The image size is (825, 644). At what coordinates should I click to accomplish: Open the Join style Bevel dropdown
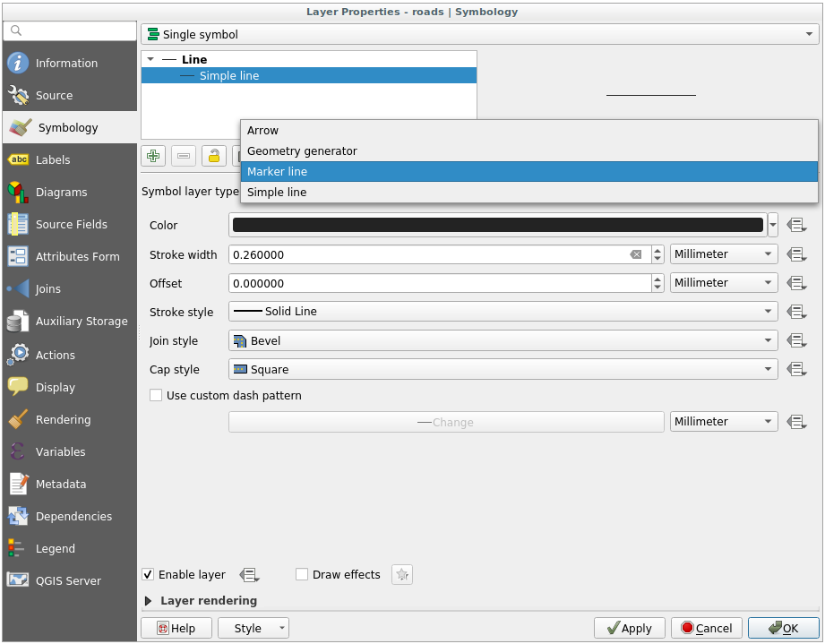click(x=503, y=341)
